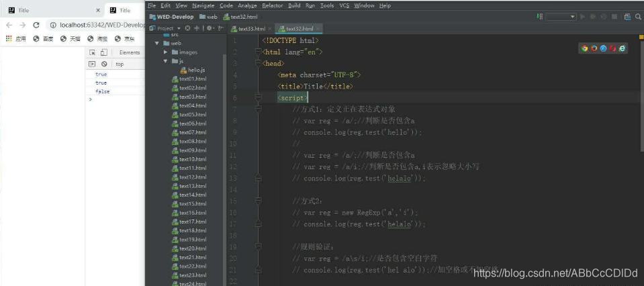
Task: Fold the script tag on line 6
Action: [258, 97]
